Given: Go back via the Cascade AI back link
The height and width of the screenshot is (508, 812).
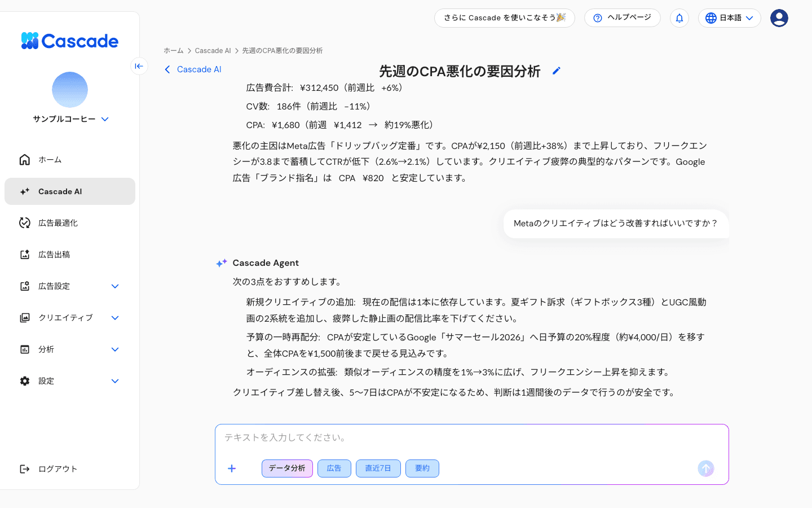Looking at the screenshot, I should [193, 69].
